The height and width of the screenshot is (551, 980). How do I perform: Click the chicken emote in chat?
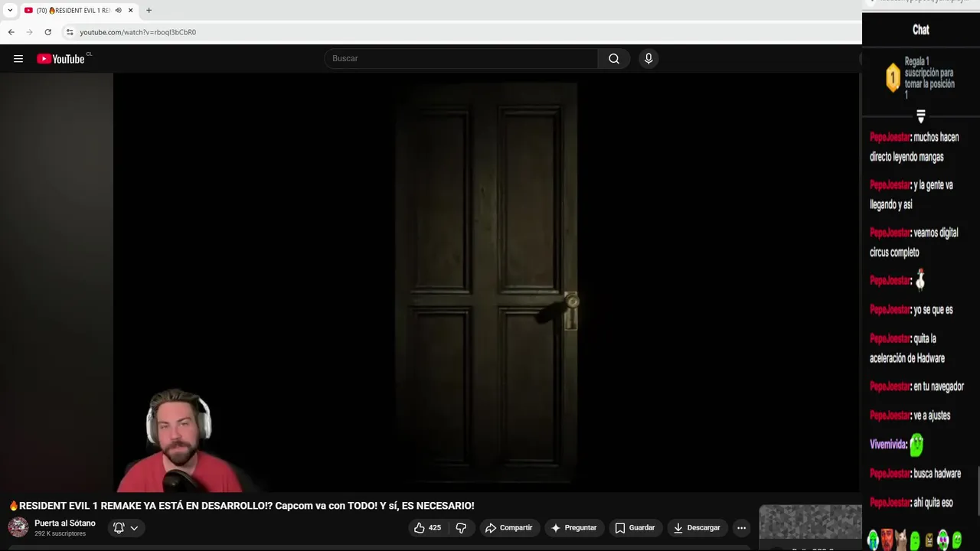[920, 280]
